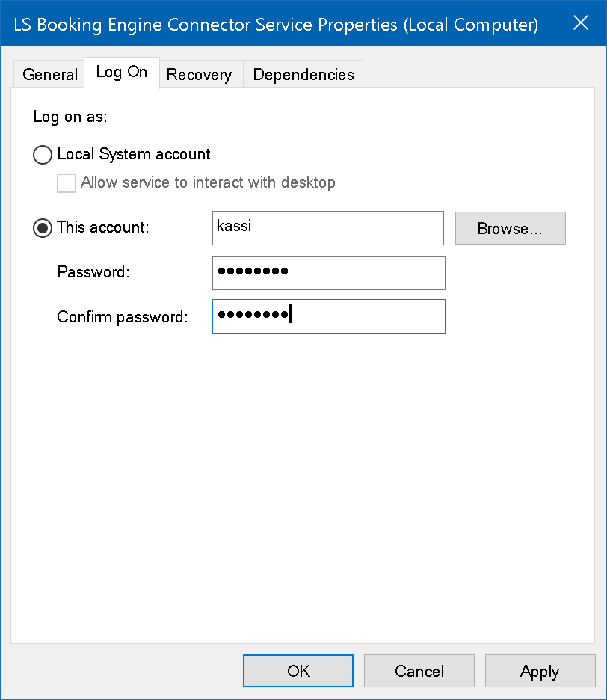The image size is (607, 700).
Task: Close the Service Properties dialog
Action: click(x=581, y=23)
